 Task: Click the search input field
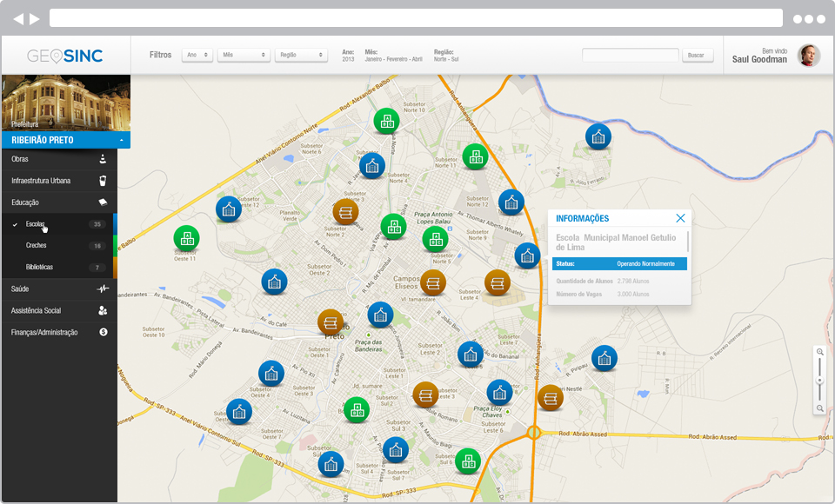[631, 55]
